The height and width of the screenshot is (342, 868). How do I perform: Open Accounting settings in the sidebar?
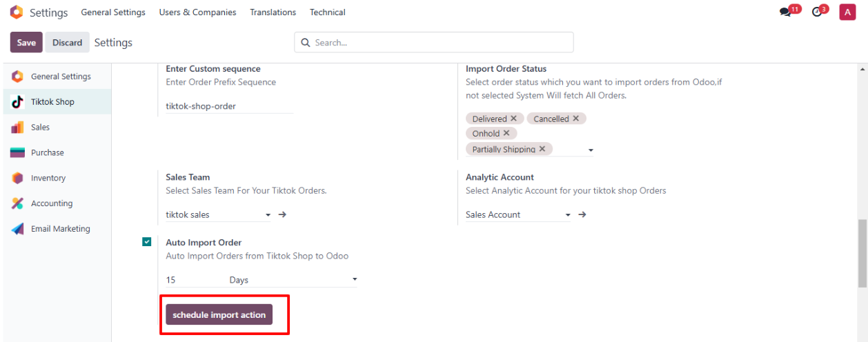pyautogui.click(x=51, y=203)
